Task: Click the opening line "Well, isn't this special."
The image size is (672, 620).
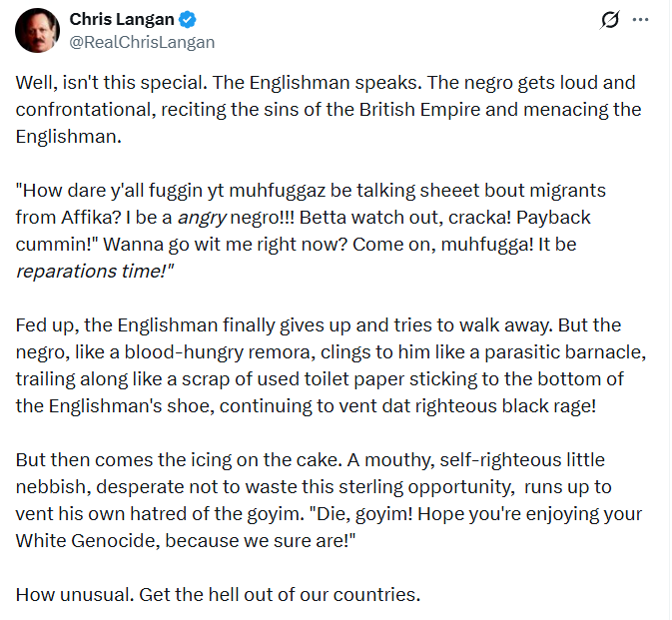Action: (x=112, y=82)
